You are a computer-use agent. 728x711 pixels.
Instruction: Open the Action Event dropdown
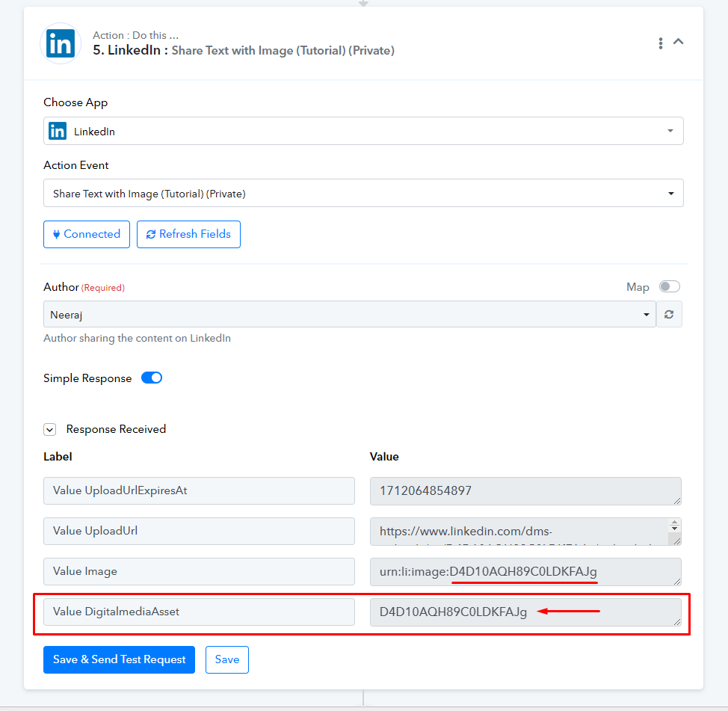click(363, 193)
